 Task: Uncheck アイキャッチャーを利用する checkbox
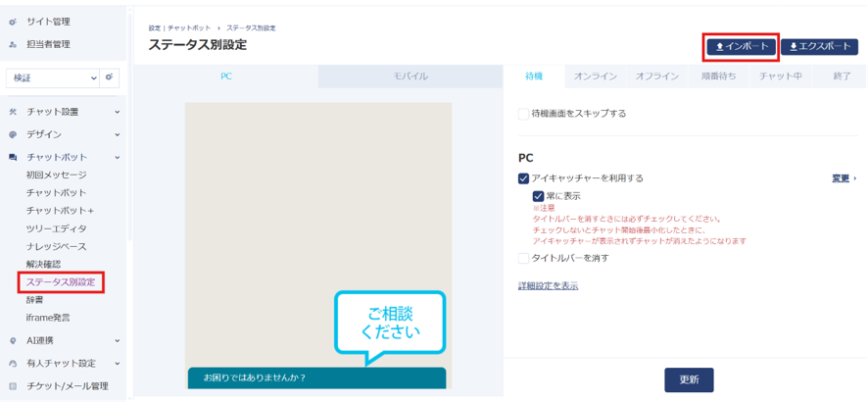[523, 178]
